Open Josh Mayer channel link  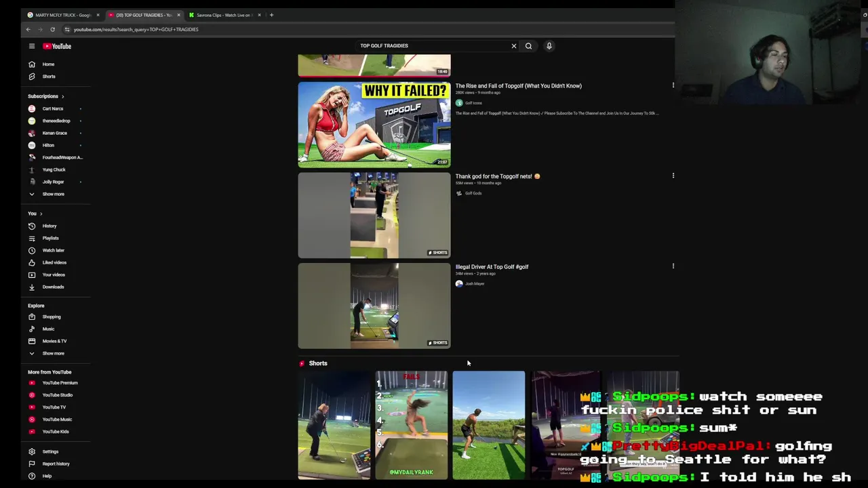[x=475, y=283]
